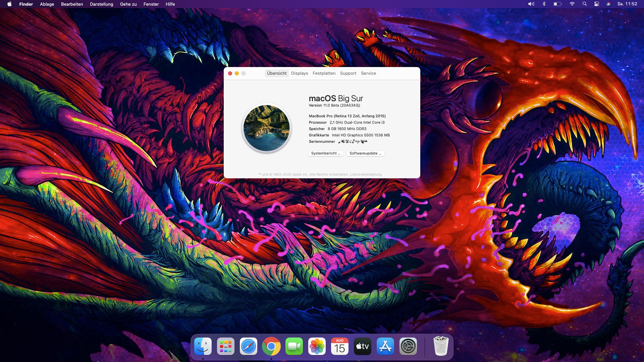The image size is (644, 362).
Task: Open the Wi-Fi status menu
Action: [572, 4]
